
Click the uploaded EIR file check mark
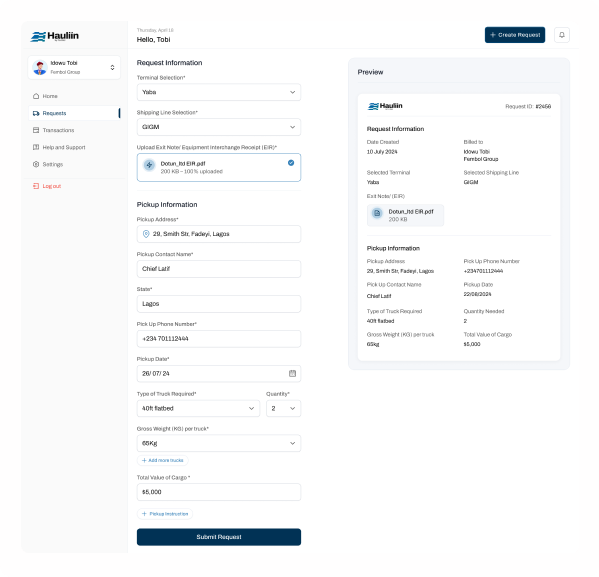(291, 163)
